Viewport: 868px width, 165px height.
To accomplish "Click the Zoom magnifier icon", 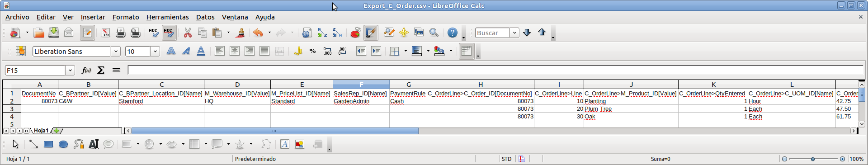I will 434,33.
